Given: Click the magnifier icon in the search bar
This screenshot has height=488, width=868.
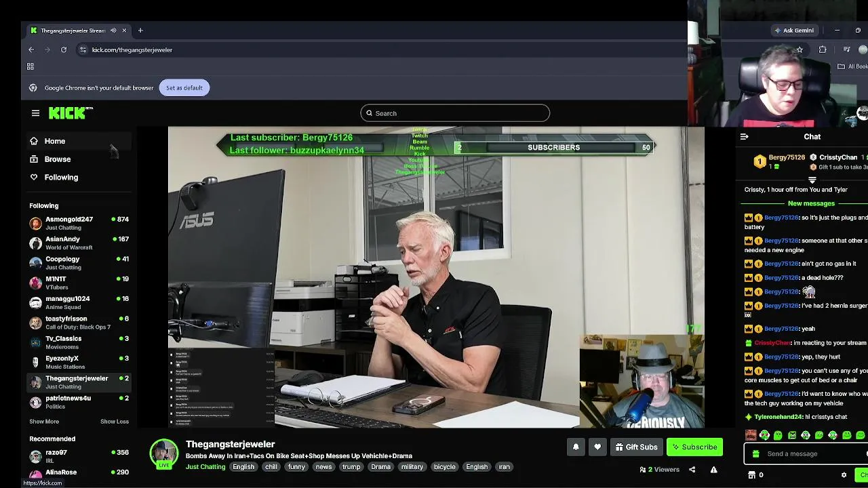Looking at the screenshot, I should (x=370, y=113).
